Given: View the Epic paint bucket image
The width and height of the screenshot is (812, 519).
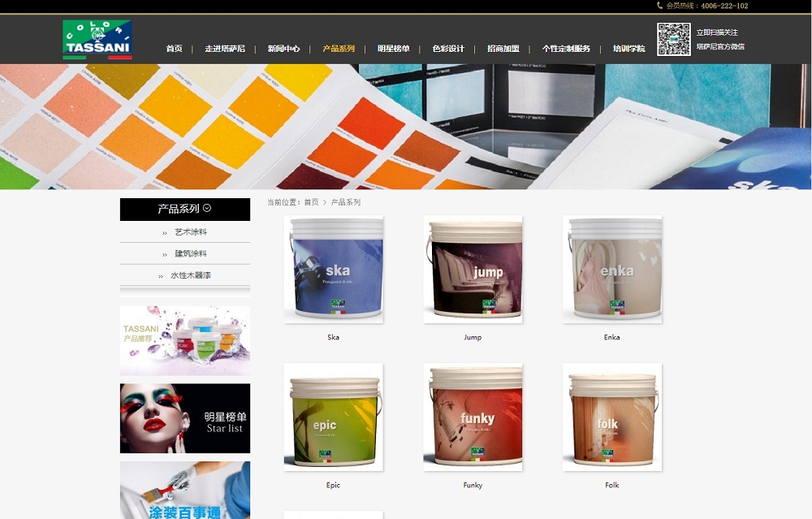Looking at the screenshot, I should 333,417.
